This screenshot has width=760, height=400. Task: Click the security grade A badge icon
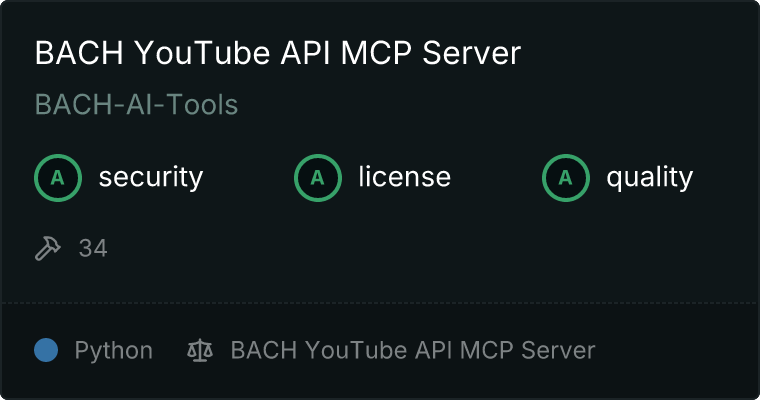[58, 178]
